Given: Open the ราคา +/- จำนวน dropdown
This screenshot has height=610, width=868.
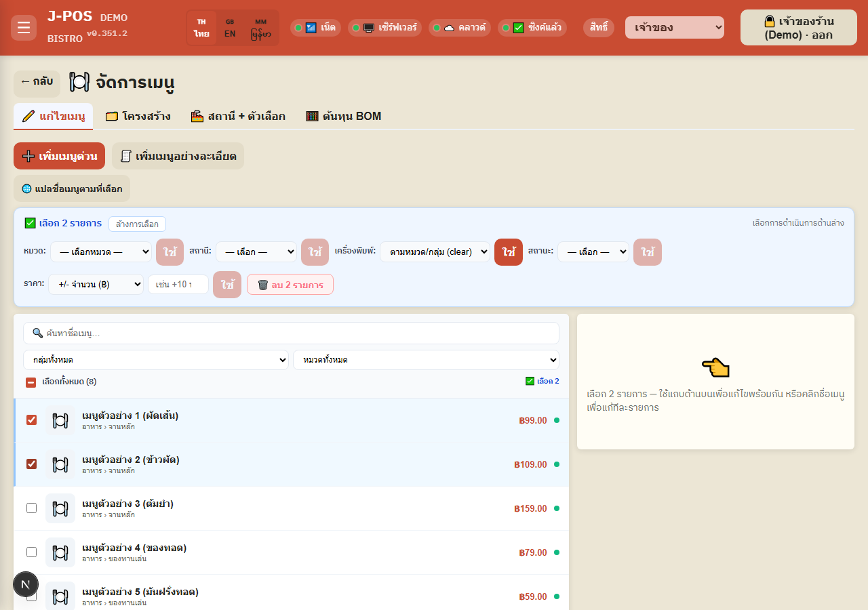Looking at the screenshot, I should 96,284.
